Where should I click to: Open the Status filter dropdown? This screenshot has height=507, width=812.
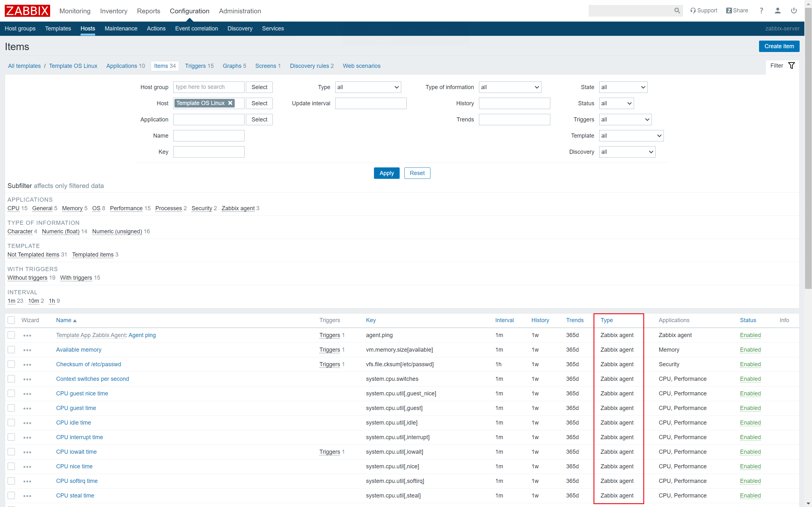[x=616, y=103]
